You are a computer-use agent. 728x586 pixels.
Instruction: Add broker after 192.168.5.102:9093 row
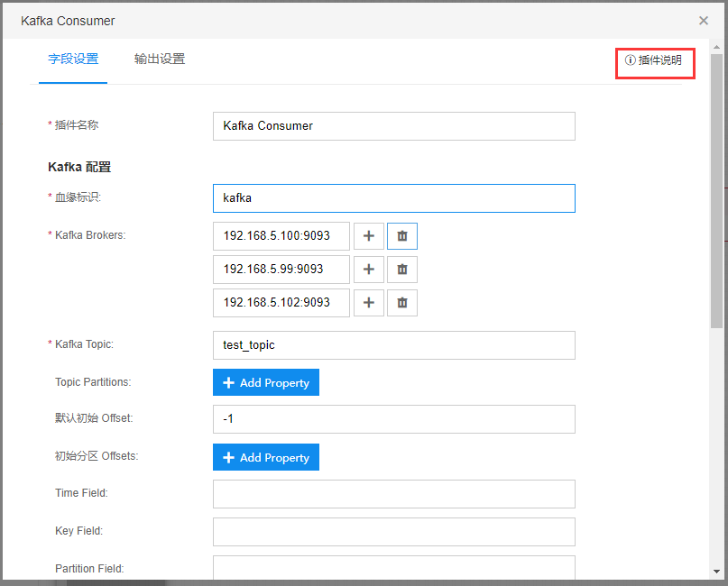coord(369,303)
